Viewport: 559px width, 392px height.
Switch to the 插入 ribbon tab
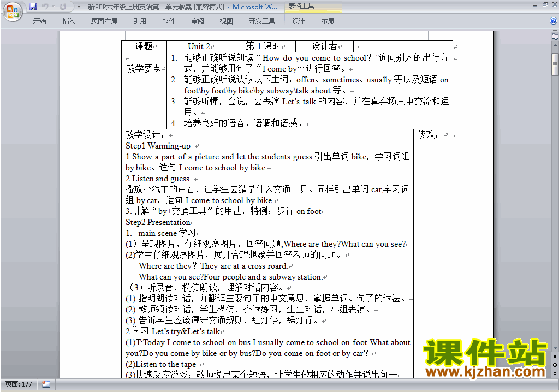[x=68, y=21]
